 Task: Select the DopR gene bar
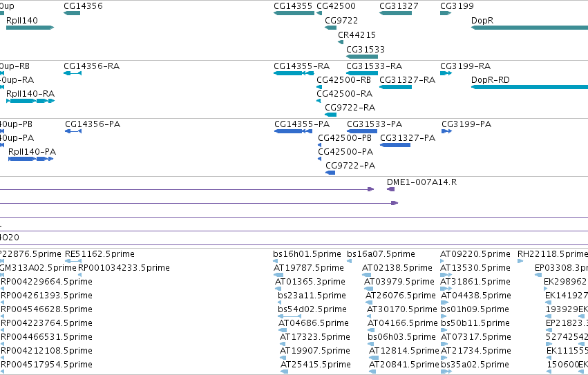(x=529, y=28)
